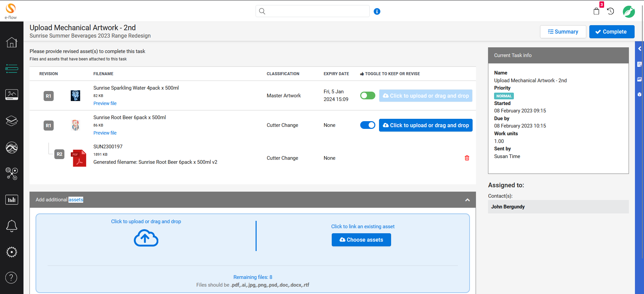This screenshot has height=294, width=644.
Task: Preview file for Sunrise Sparkling Water
Action: pyautogui.click(x=105, y=103)
